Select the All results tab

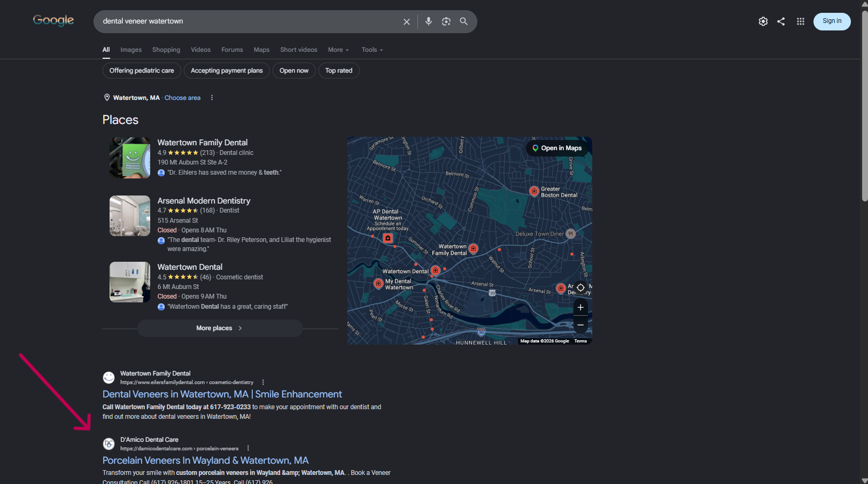pyautogui.click(x=106, y=50)
